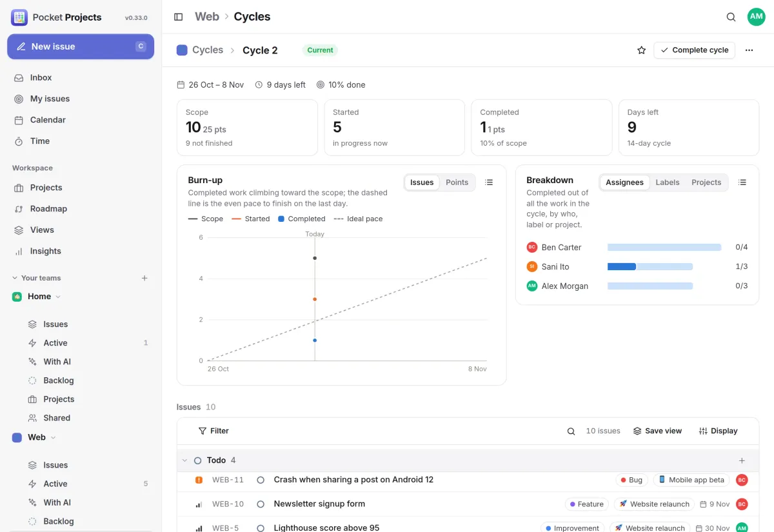Collapse the Todo issue group
The image size is (774, 532).
click(184, 460)
